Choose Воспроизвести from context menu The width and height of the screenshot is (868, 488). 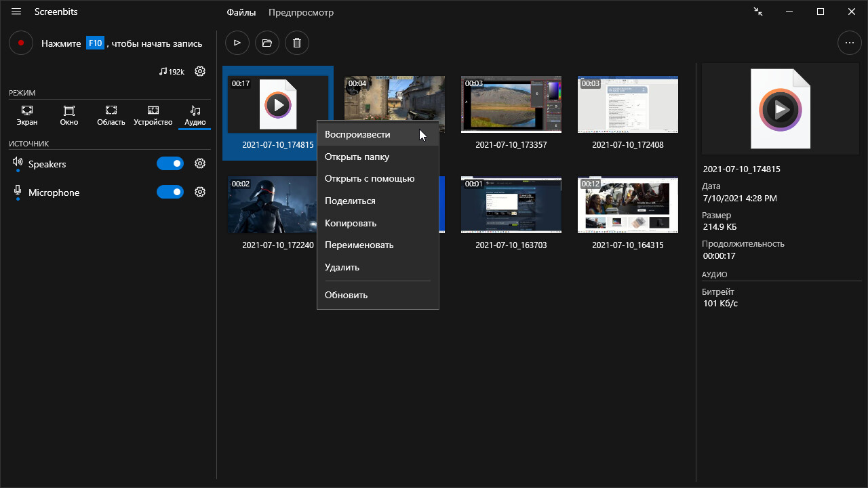tap(357, 134)
